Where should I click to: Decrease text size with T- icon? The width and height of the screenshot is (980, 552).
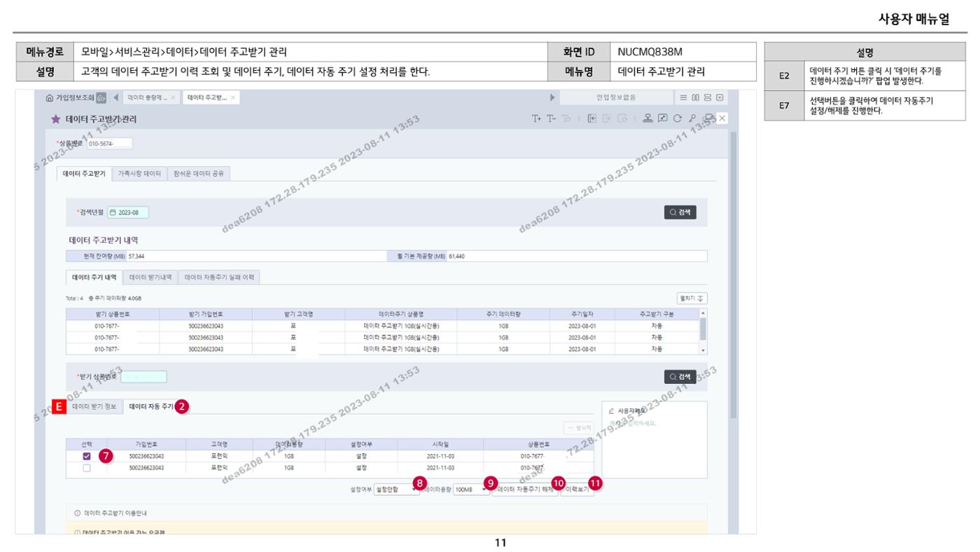point(551,119)
